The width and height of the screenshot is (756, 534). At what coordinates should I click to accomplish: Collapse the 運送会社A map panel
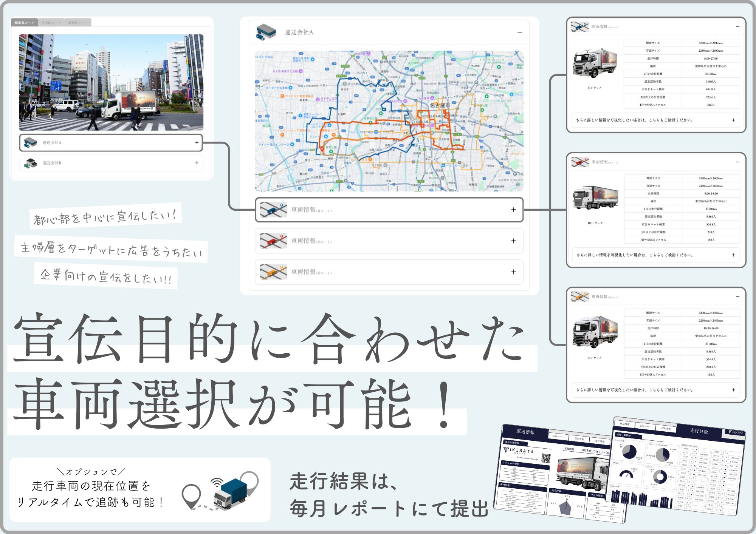(x=520, y=32)
